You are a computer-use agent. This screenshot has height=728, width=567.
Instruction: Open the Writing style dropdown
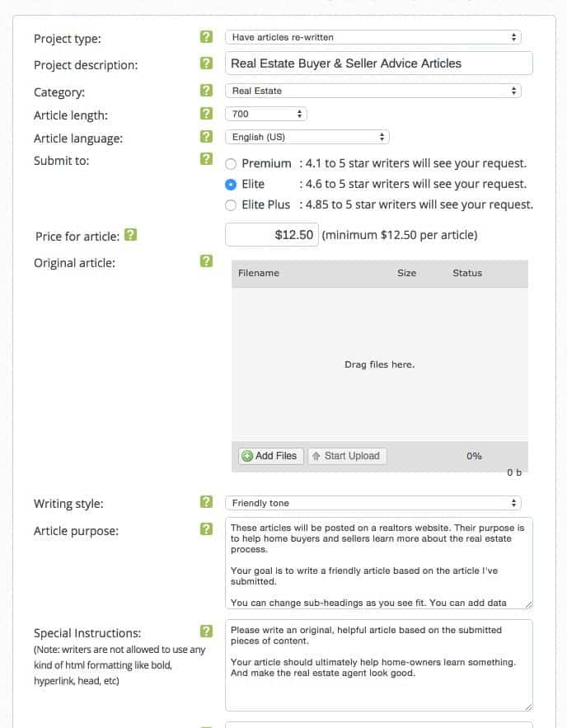(373, 503)
